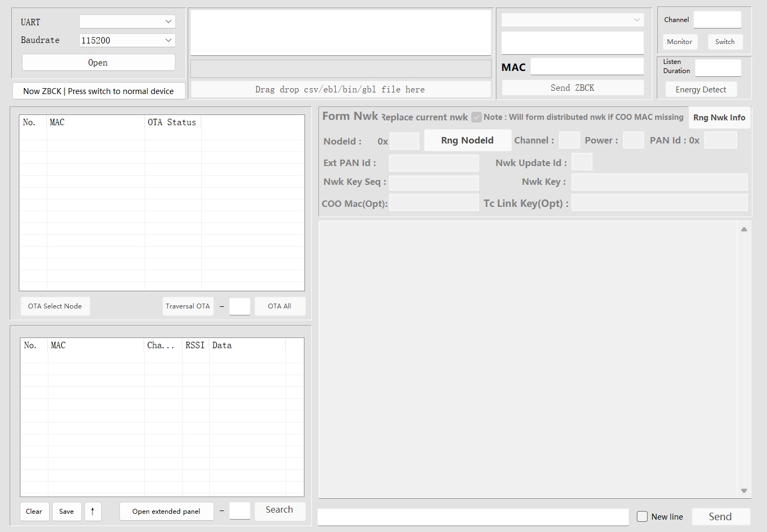The height and width of the screenshot is (532, 767).
Task: Click the Rng Nwk Info button
Action: [x=719, y=117]
